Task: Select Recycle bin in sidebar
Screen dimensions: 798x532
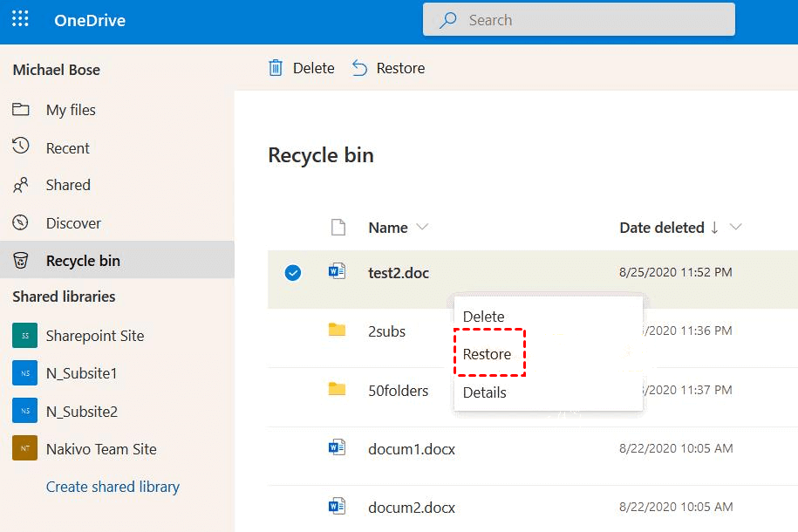Action: 83,261
